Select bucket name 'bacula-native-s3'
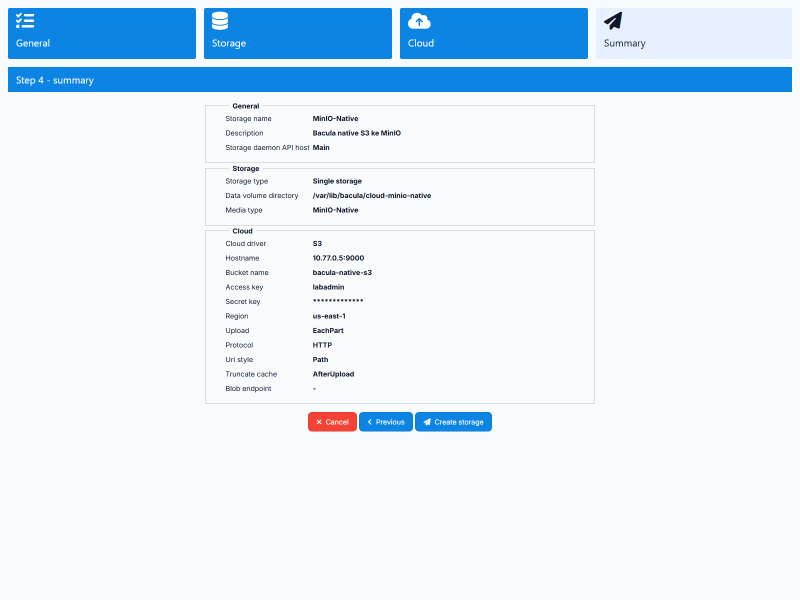The width and height of the screenshot is (800, 600). coord(342,272)
